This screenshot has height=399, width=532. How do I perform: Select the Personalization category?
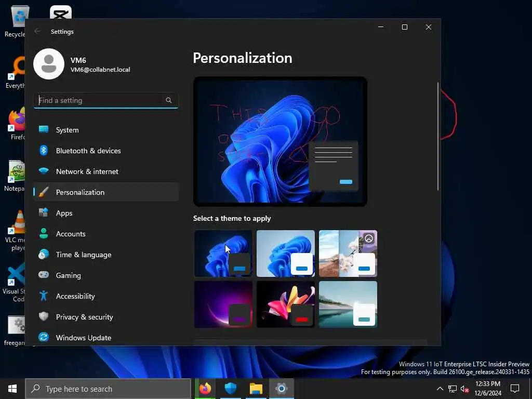pyautogui.click(x=106, y=192)
